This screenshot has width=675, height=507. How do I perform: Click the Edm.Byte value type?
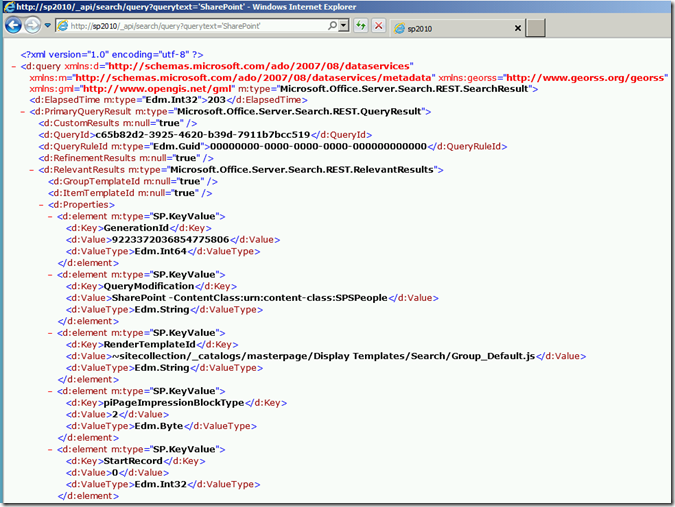tap(159, 426)
